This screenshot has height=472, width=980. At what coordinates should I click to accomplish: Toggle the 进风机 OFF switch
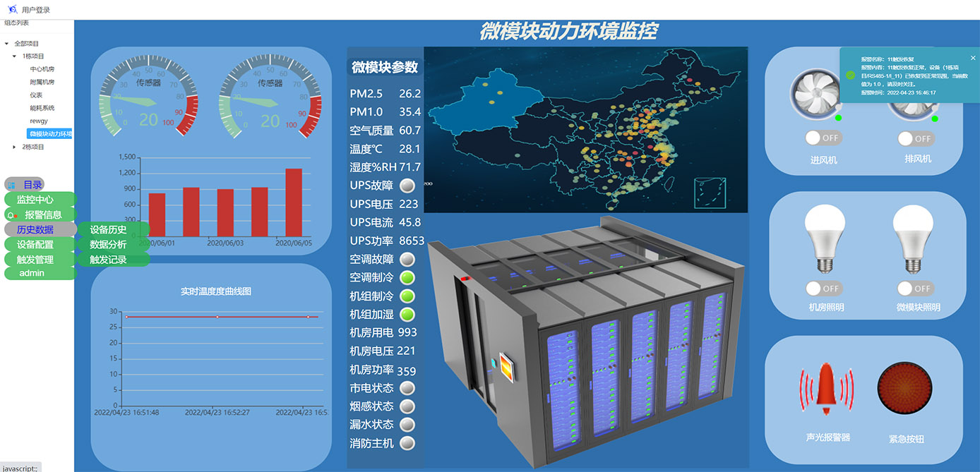tap(823, 138)
